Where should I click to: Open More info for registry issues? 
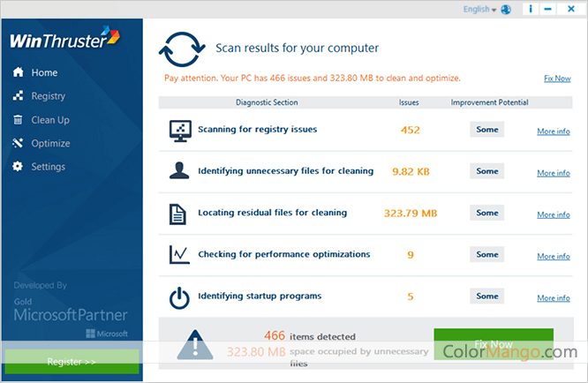coord(554,131)
